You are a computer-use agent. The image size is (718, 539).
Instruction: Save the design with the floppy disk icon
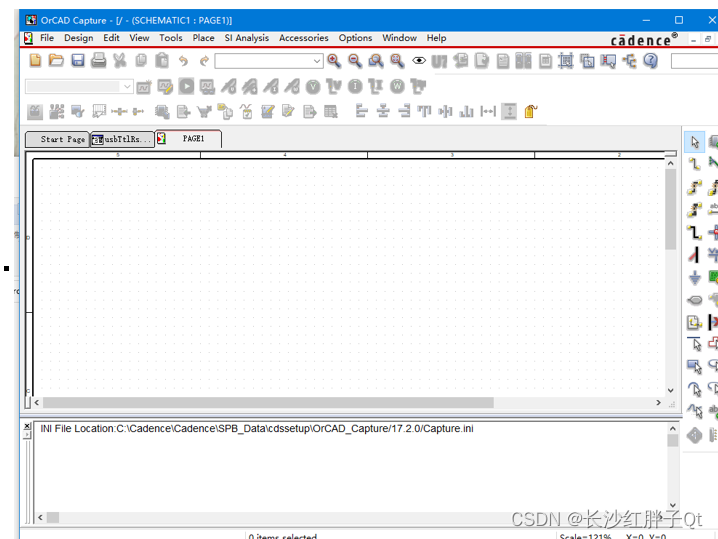click(x=78, y=60)
